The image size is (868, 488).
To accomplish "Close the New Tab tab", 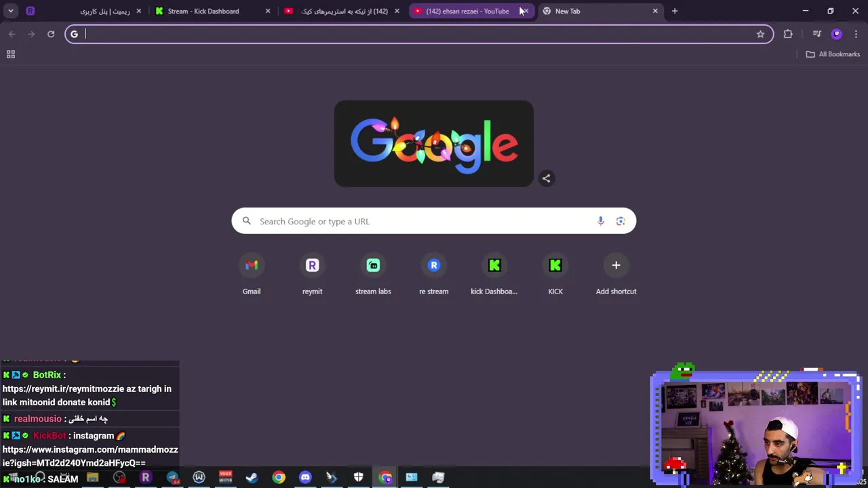I will click(x=655, y=11).
